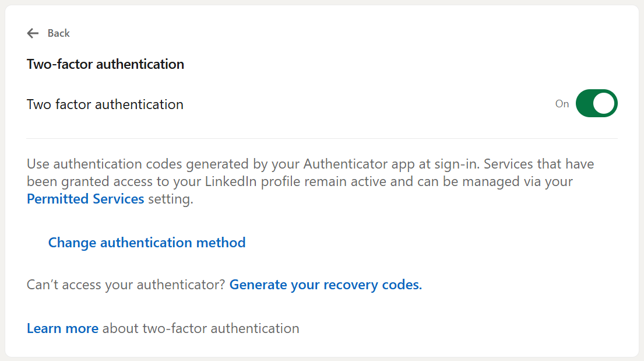The image size is (644, 361).
Task: Click the "about two-factor authentication" text
Action: tap(200, 328)
